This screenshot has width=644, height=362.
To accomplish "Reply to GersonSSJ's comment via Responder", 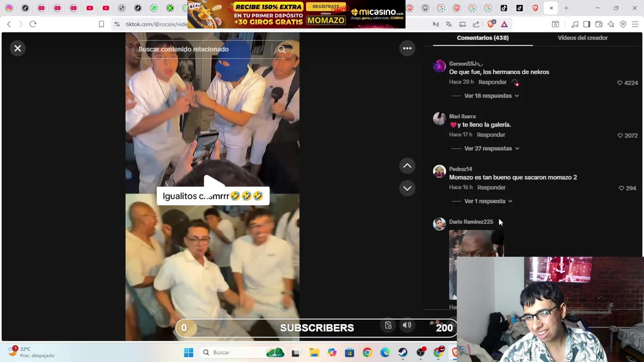I will coord(492,82).
